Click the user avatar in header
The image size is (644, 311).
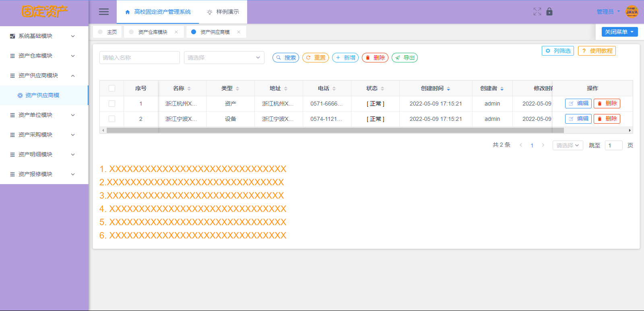point(632,12)
